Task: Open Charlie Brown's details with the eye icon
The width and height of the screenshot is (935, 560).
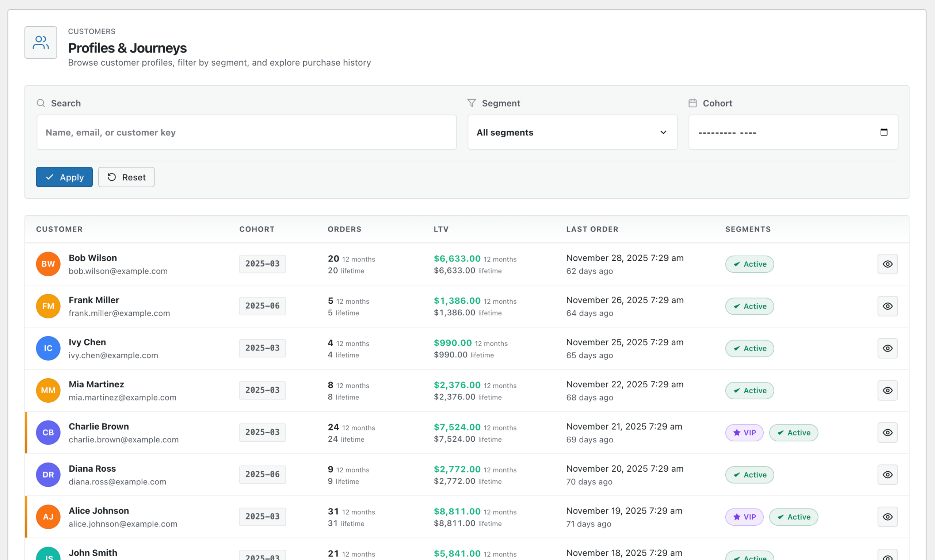Action: pyautogui.click(x=888, y=433)
